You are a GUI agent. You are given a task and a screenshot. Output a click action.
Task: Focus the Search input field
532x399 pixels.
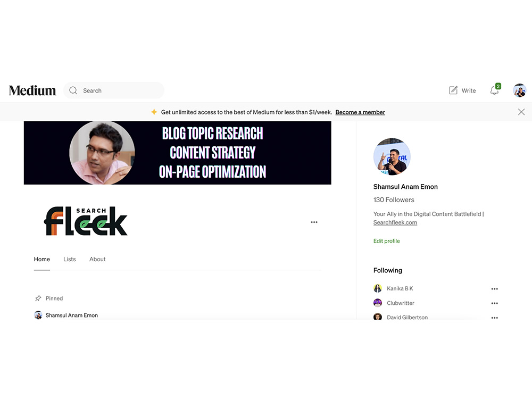click(x=114, y=90)
